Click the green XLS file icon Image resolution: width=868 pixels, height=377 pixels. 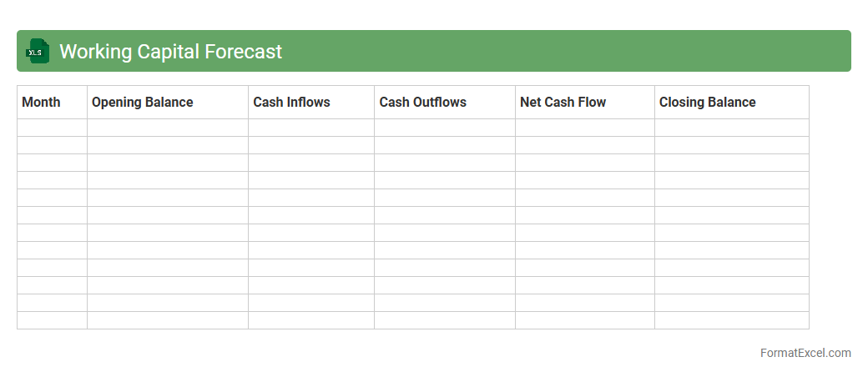(x=38, y=52)
